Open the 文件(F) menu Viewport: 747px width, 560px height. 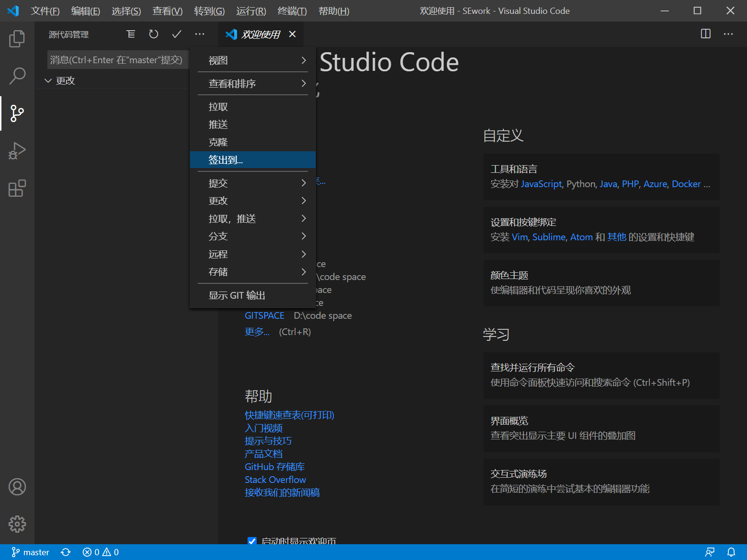(45, 11)
